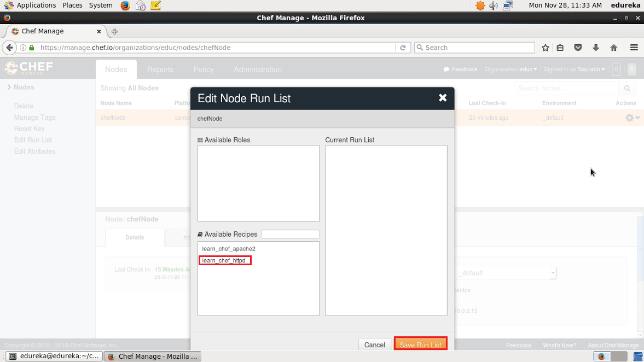Click the workspace switcher in bottom panel

pyautogui.click(x=610, y=356)
